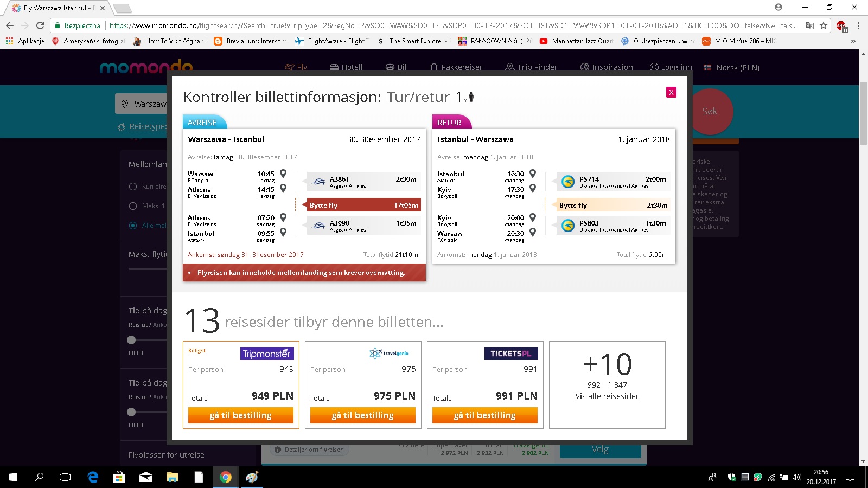
Task: Go to booking on Tripmonster for 949 PLN
Action: click(x=241, y=415)
